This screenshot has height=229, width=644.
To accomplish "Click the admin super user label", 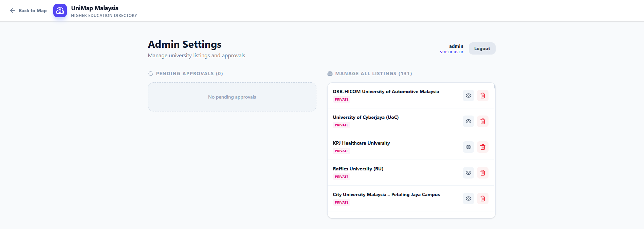I will tap(452, 49).
